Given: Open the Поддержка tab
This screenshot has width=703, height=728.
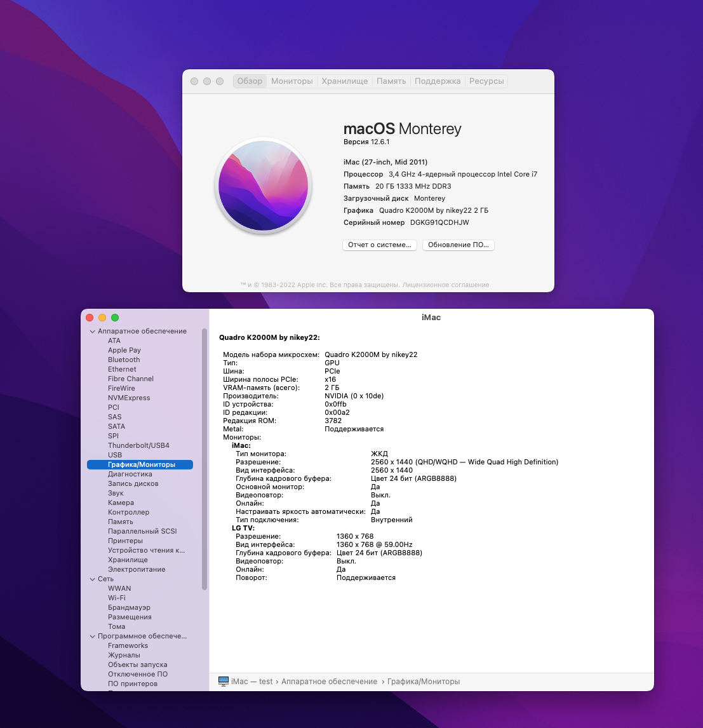Looking at the screenshot, I should (438, 81).
